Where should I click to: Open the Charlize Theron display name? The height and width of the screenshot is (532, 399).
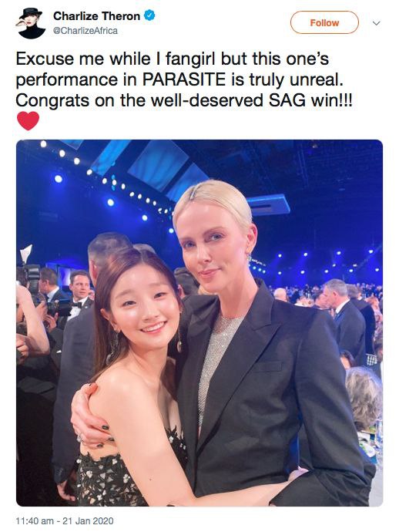click(x=96, y=16)
